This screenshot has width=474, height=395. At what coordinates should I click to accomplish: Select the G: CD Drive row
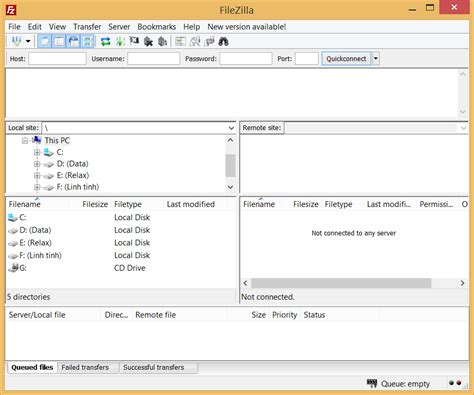pyautogui.click(x=120, y=268)
